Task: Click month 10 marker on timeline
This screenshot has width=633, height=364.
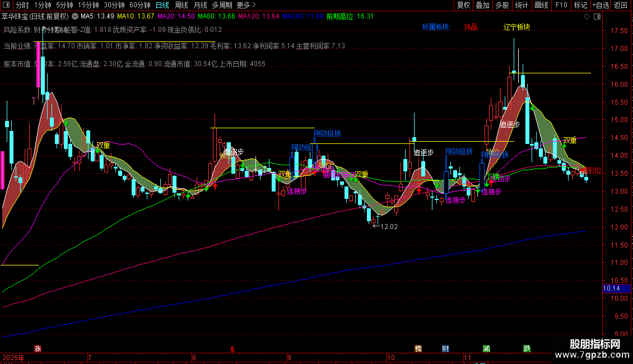Action: (391, 358)
